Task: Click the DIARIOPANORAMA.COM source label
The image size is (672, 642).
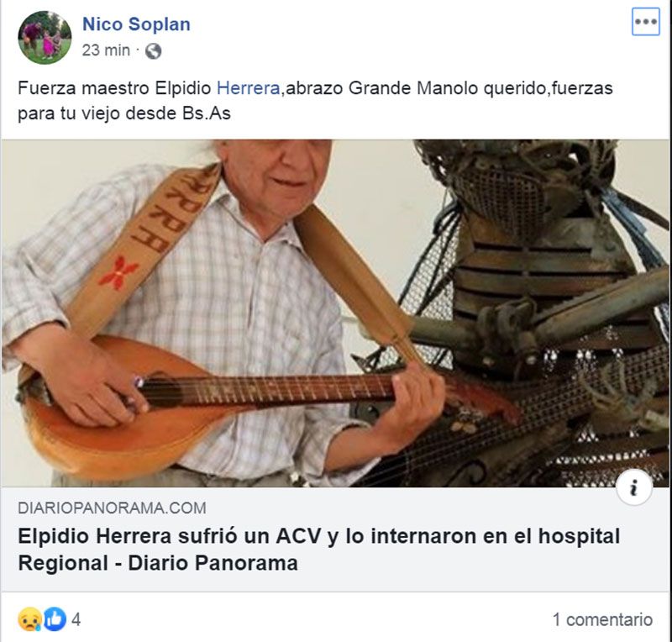Action: [112, 508]
